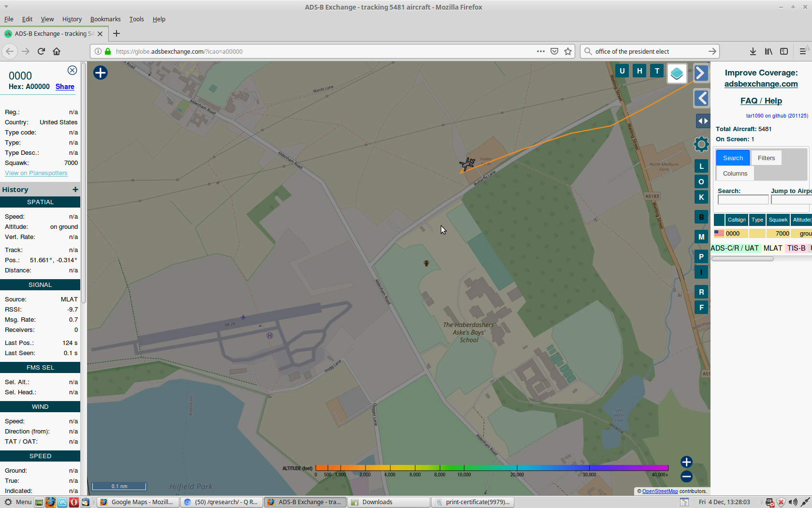This screenshot has height=508, width=812.
Task: Sort aircraft table by Callsign column
Action: [737, 220]
